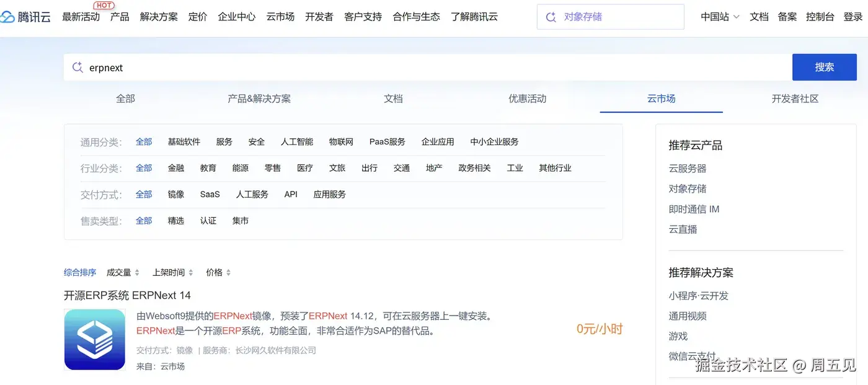Open 游戏 solution link
The height and width of the screenshot is (385, 868).
pyautogui.click(x=678, y=336)
